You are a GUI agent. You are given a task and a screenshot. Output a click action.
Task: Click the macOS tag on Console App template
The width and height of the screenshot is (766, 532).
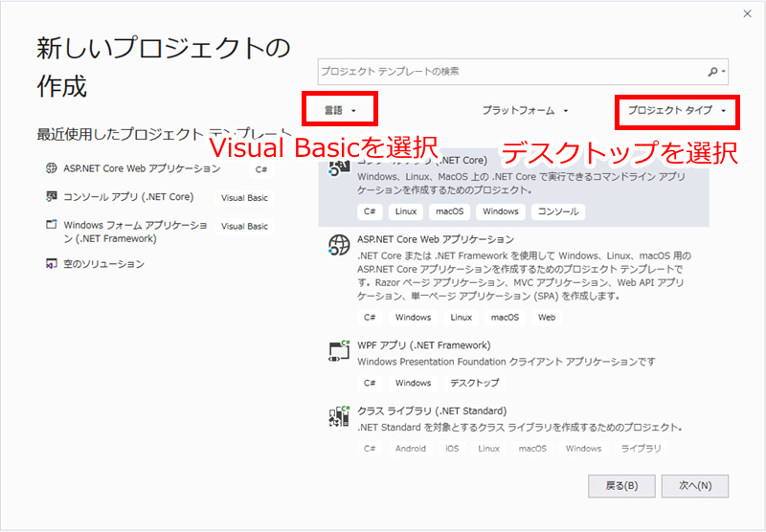point(449,211)
